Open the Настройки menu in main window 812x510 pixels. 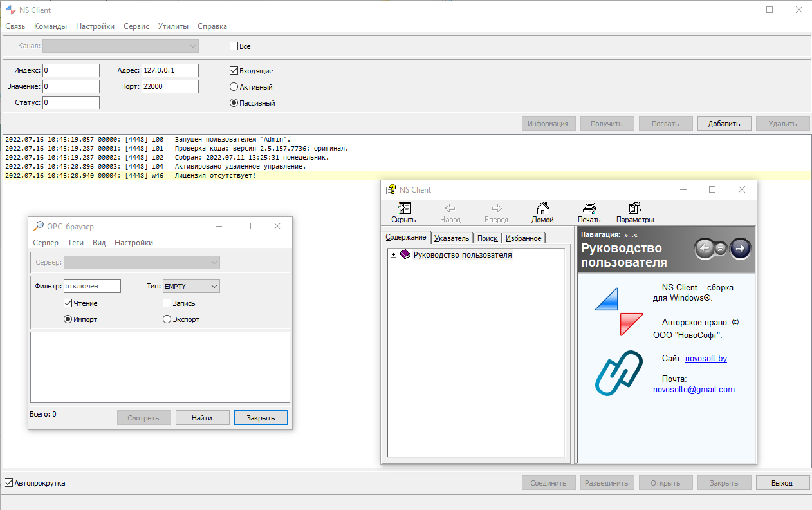coord(95,26)
